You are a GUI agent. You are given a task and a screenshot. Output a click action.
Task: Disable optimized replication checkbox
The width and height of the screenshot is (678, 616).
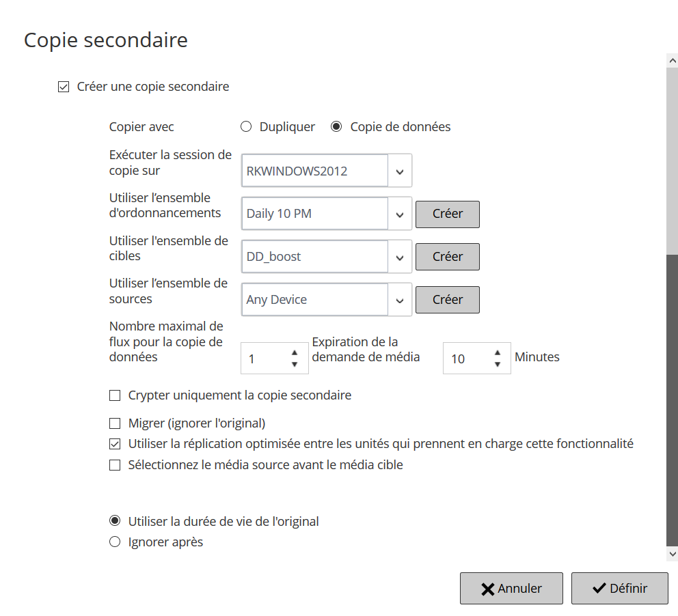[x=115, y=444]
